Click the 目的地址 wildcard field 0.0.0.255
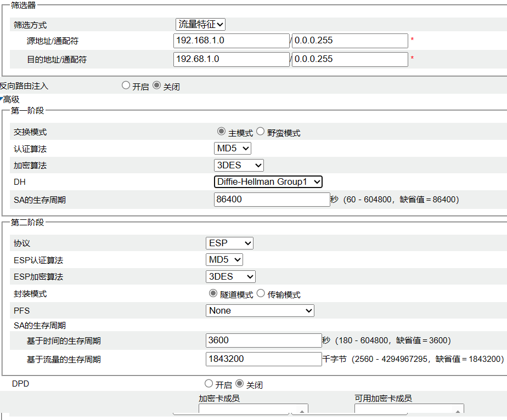 tap(350, 59)
